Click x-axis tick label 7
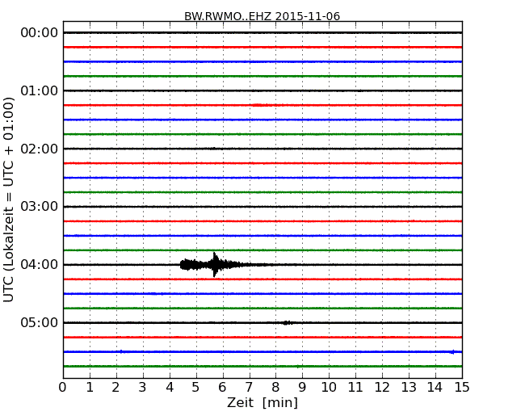 (x=249, y=388)
